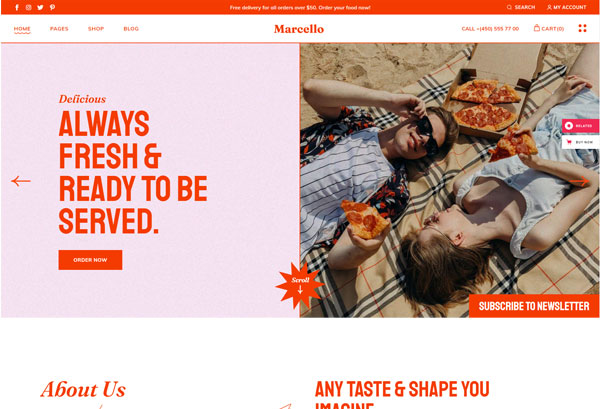
Task: Open My Account user icon
Action: pyautogui.click(x=549, y=7)
